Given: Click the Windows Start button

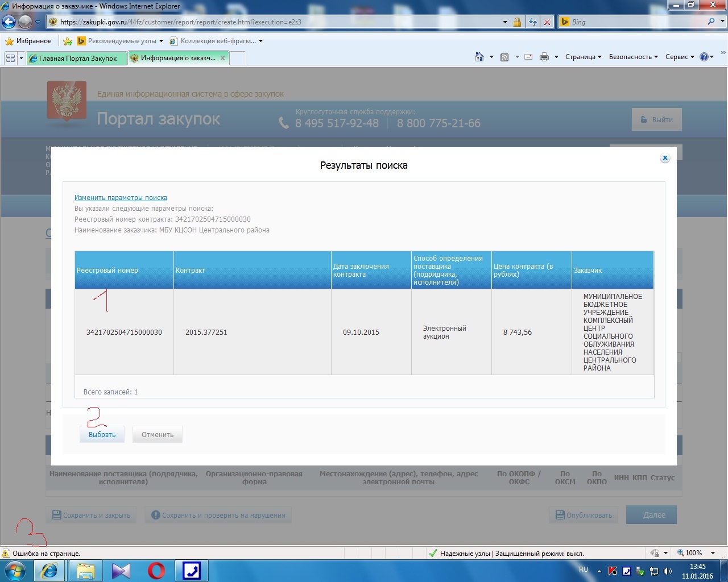Looking at the screenshot, I should pos(15,570).
